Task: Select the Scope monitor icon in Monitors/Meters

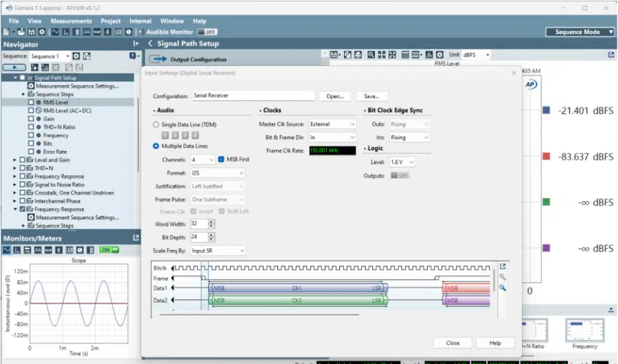Action: coord(7,250)
